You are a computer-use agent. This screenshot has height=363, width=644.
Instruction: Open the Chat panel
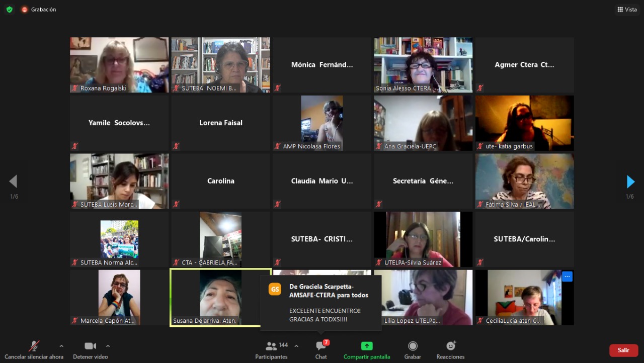321,350
